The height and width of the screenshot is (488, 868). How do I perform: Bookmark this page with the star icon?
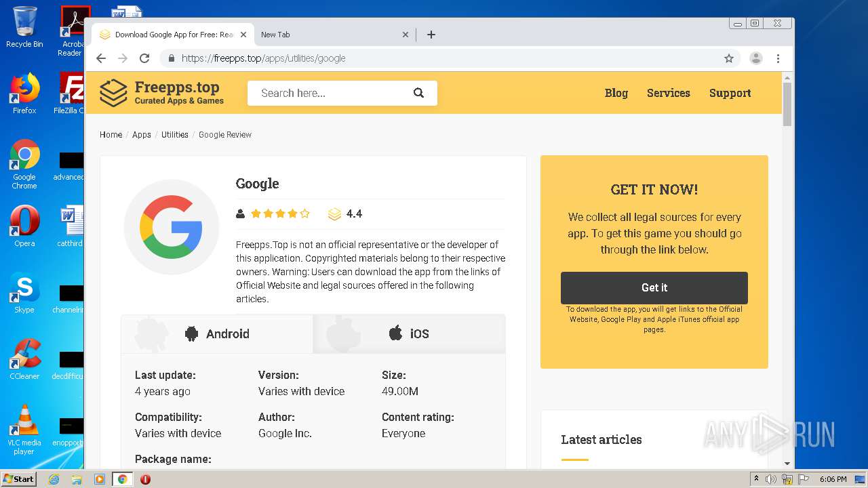point(729,58)
